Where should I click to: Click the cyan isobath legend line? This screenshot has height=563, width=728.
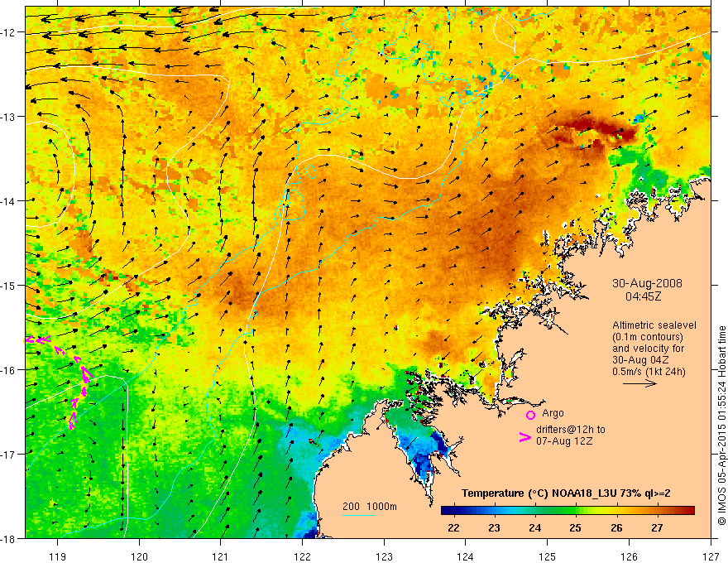(358, 515)
